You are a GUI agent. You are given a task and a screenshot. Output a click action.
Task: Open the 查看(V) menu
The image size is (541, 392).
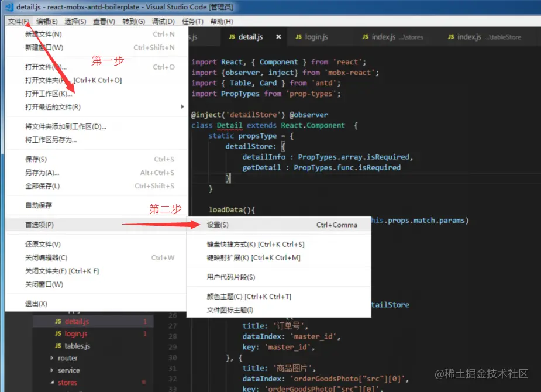click(x=104, y=22)
